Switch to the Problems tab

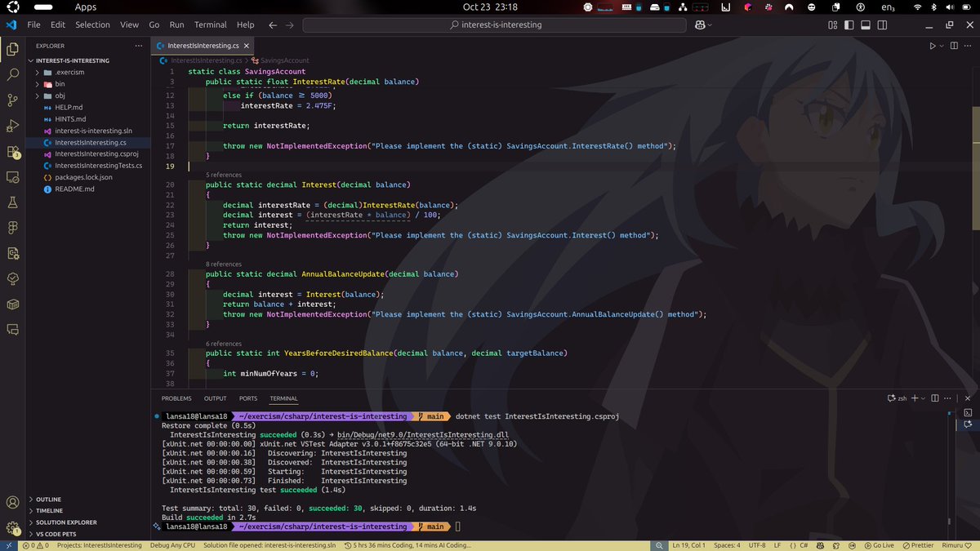(x=176, y=398)
